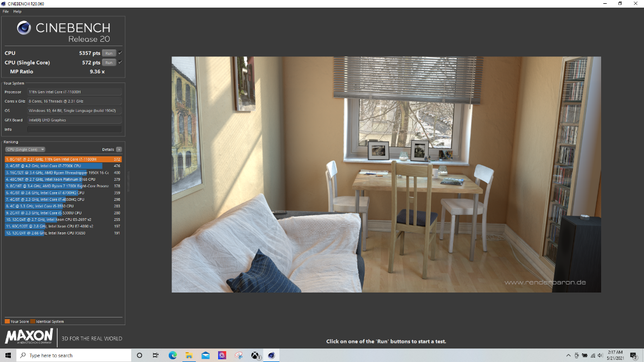The width and height of the screenshot is (644, 362).
Task: Click the orange Your Score legend swatch
Action: tap(7, 321)
